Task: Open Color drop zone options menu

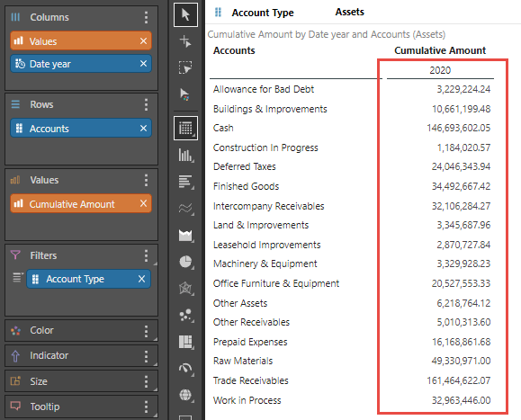Action: [146, 331]
